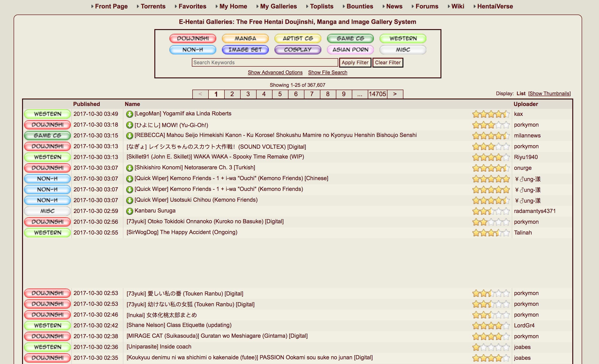This screenshot has width=599, height=364.
Task: Click the torrent icon next to Shikishiro Konomi entry
Action: click(129, 168)
